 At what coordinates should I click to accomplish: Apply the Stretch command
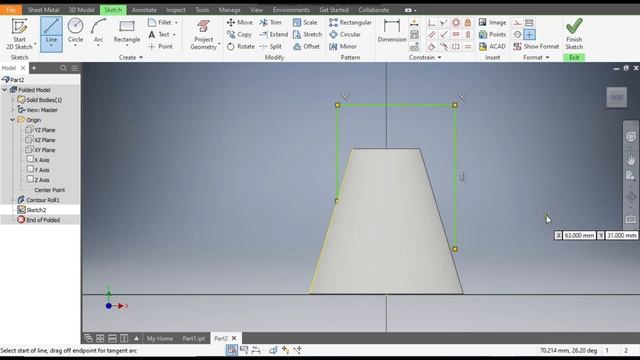(307, 35)
